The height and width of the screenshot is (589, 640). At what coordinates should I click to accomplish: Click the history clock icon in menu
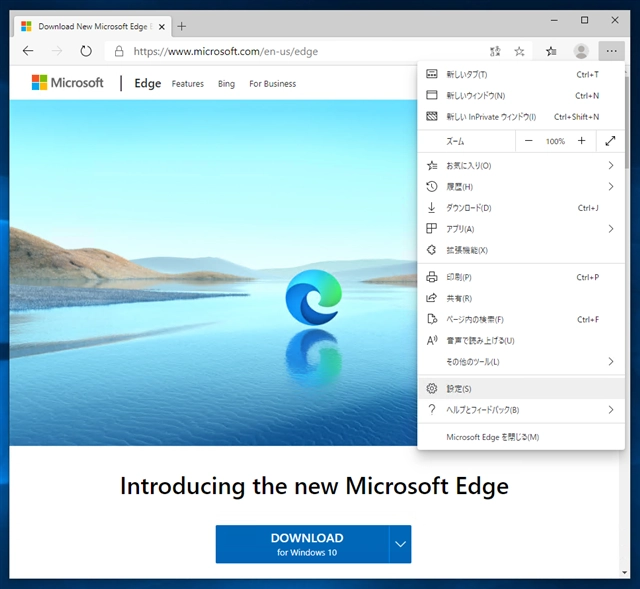click(x=431, y=187)
